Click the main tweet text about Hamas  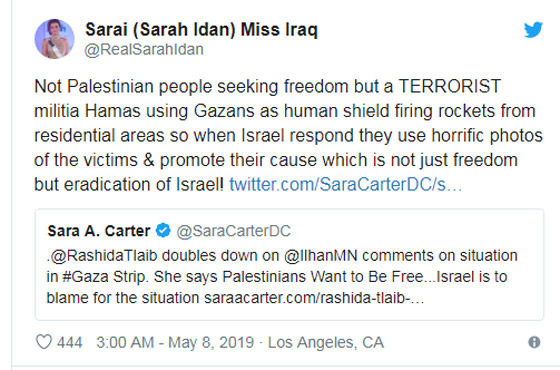coord(288,135)
